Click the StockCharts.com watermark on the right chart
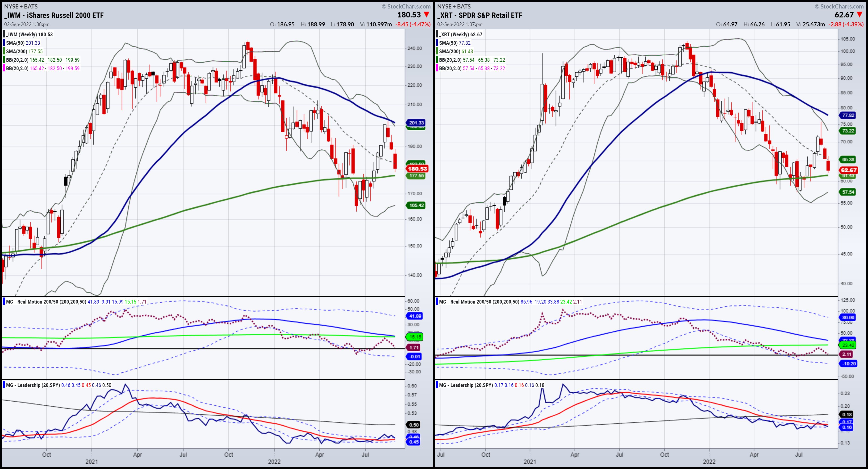 (x=839, y=6)
